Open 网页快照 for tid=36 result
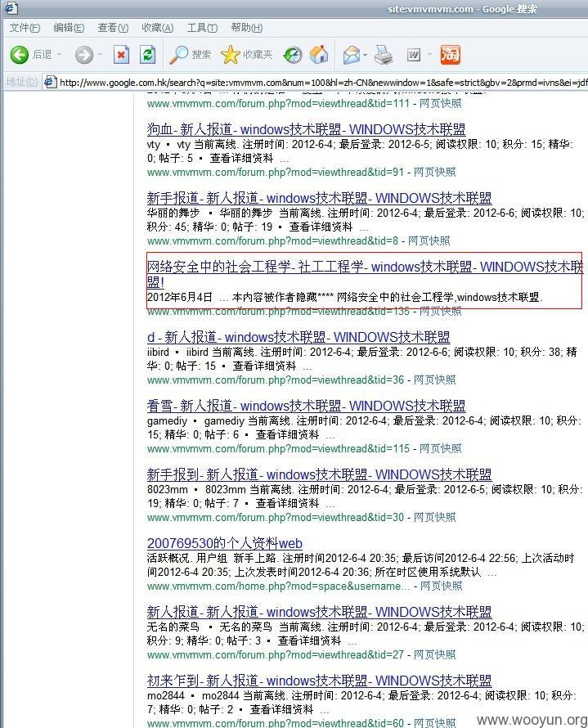Image resolution: width=588 pixels, height=728 pixels. point(434,380)
